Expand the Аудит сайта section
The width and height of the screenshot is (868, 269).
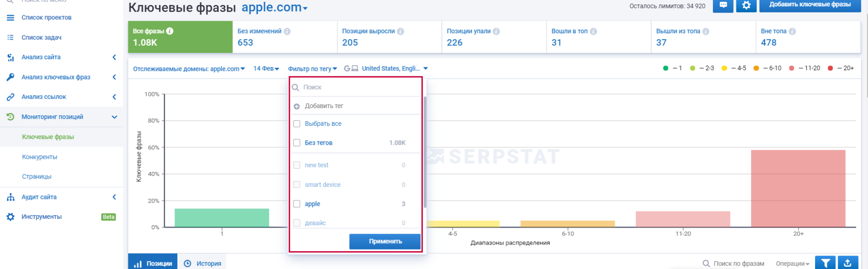point(114,197)
